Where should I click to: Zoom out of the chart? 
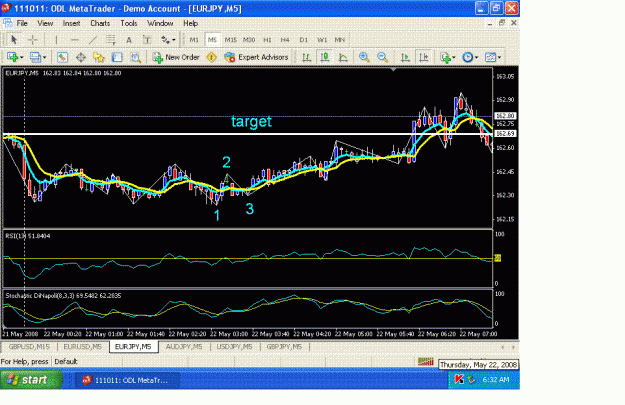click(382, 57)
